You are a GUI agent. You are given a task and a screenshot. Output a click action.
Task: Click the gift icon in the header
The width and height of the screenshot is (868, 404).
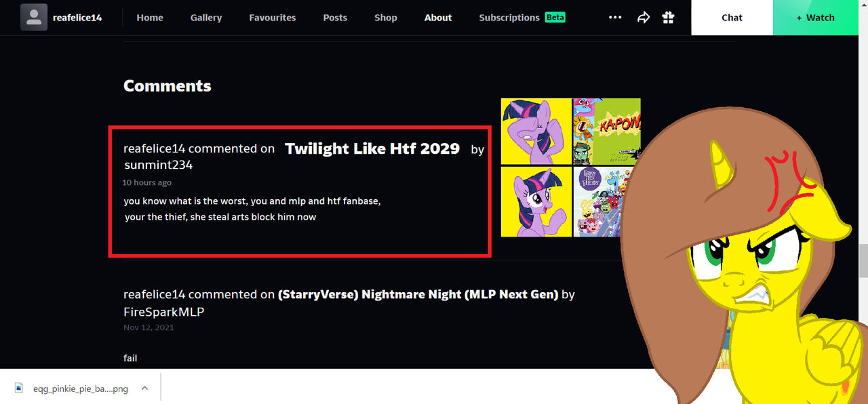tap(668, 17)
